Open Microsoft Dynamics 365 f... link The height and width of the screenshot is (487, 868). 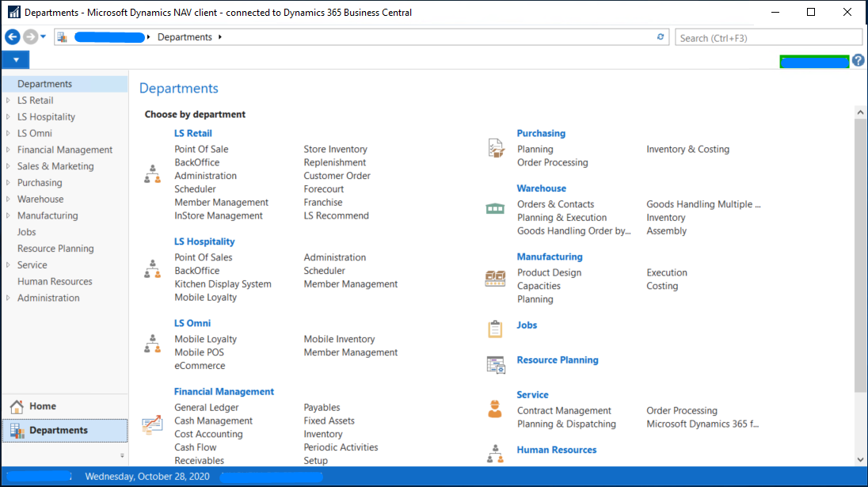click(702, 424)
